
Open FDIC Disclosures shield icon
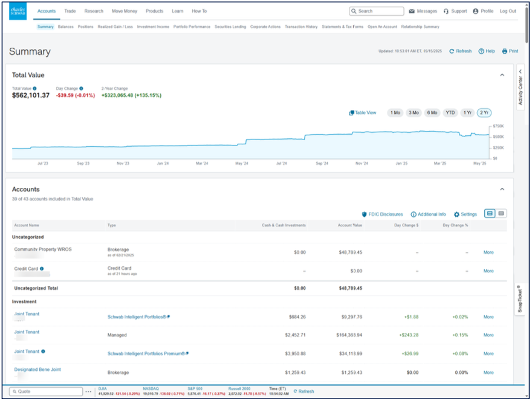click(364, 214)
